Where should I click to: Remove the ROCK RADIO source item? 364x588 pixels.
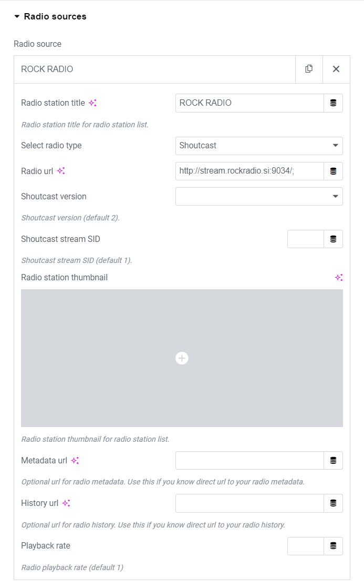pyautogui.click(x=336, y=69)
